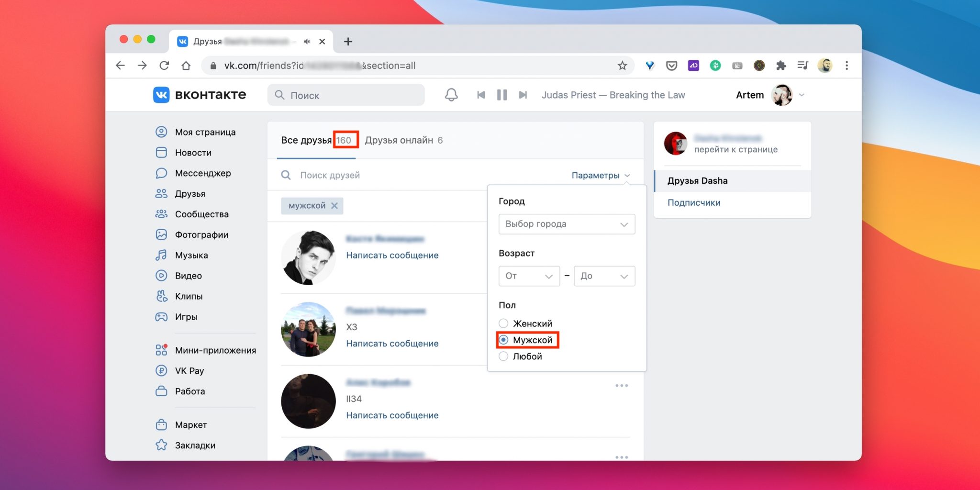This screenshot has height=490, width=980.
Task: Skip to previous track
Action: point(481,95)
